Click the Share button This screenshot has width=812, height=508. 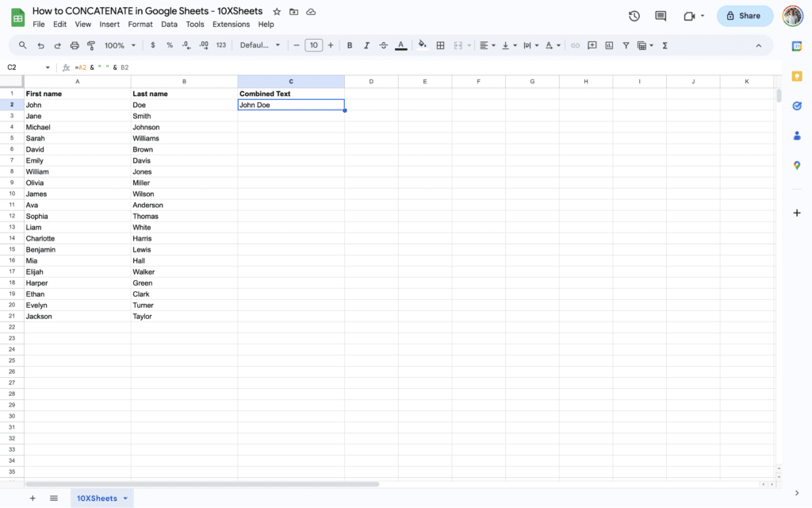click(744, 15)
